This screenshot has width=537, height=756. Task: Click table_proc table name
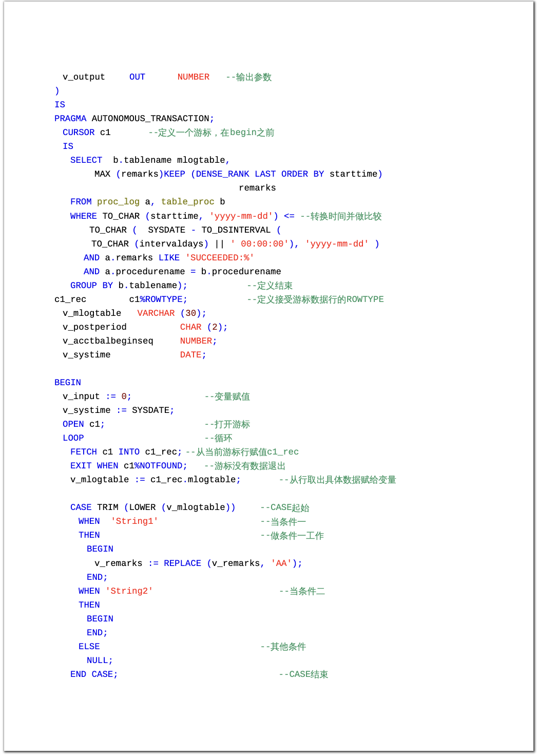188,202
